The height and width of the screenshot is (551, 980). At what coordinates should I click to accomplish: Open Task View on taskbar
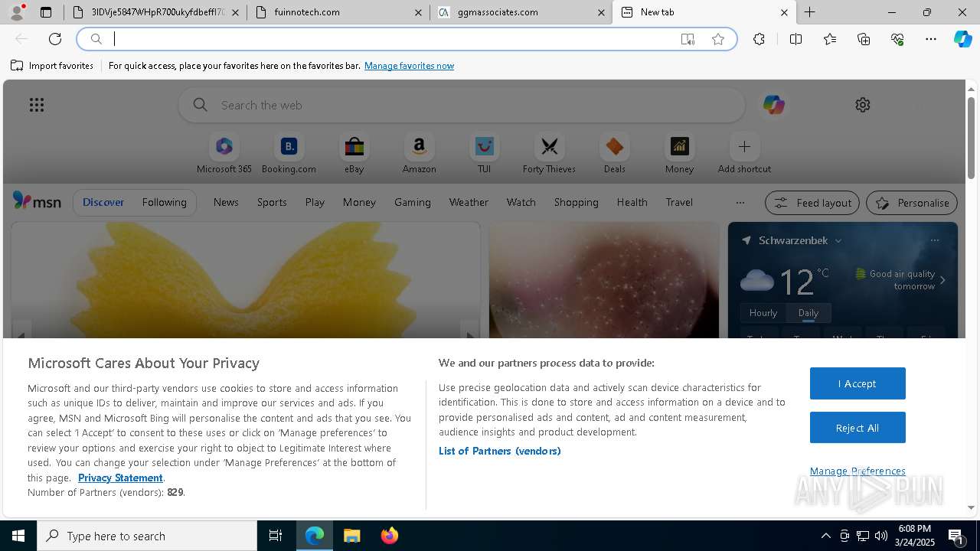(x=276, y=536)
